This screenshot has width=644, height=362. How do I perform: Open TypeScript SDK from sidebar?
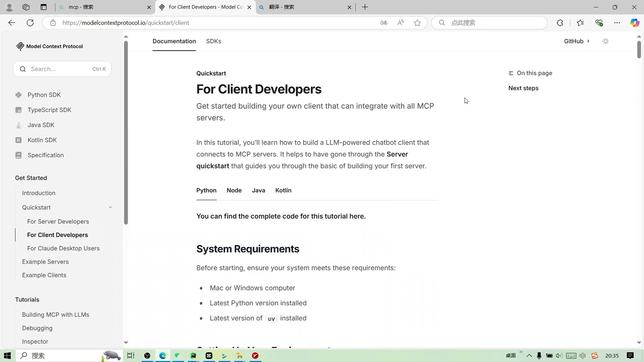pyautogui.click(x=49, y=110)
